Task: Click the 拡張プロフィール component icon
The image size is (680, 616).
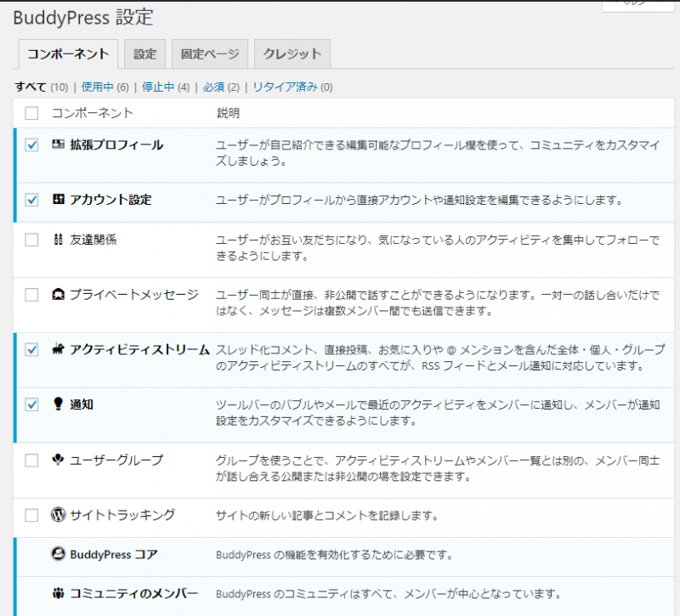Action: pyautogui.click(x=59, y=145)
